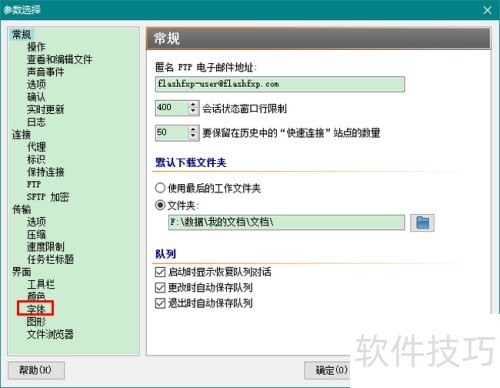Select 操作 in the category tree
Screen dimensions: 500x388
coord(36,47)
